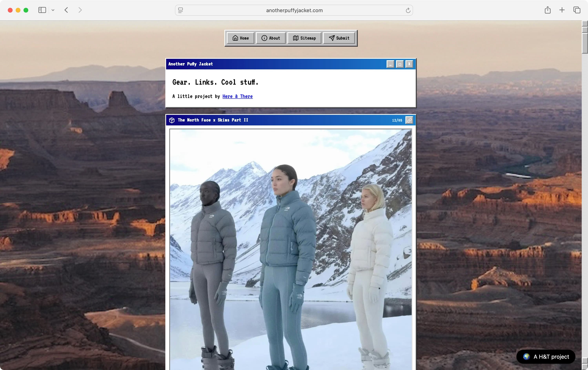Click the A H&T project badge
588x370 pixels.
[546, 357]
